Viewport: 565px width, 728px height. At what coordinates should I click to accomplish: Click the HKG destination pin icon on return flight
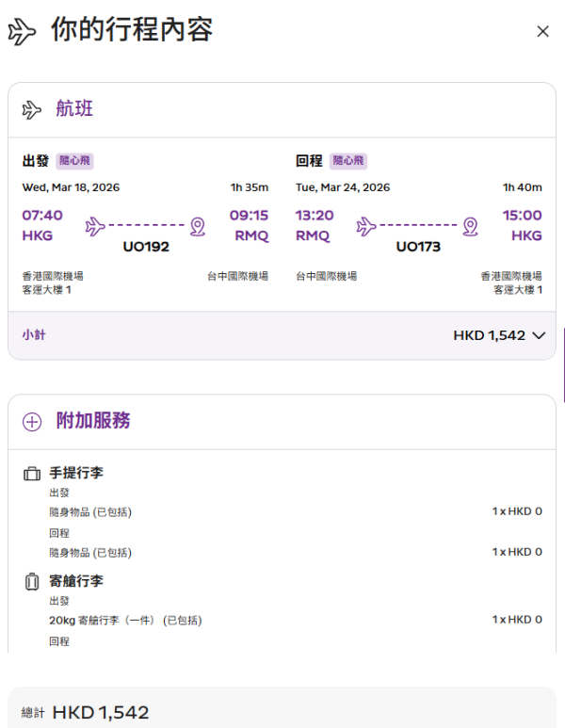click(470, 227)
